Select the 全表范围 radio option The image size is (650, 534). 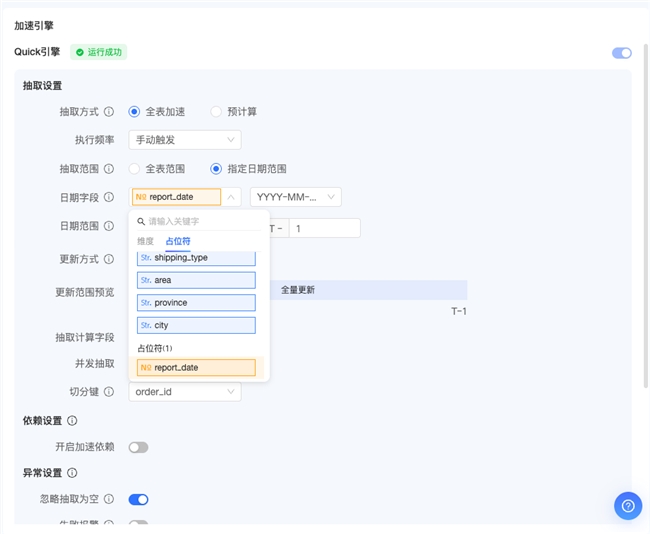[x=134, y=169]
